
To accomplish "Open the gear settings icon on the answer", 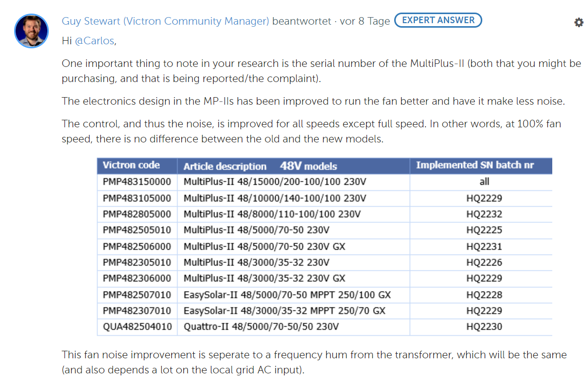I will [579, 23].
